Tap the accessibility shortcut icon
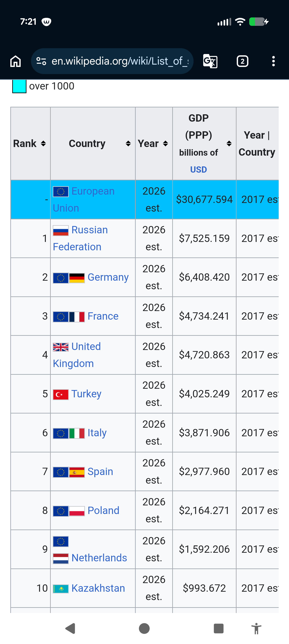Image resolution: width=289 pixels, height=644 pixels. click(x=256, y=629)
